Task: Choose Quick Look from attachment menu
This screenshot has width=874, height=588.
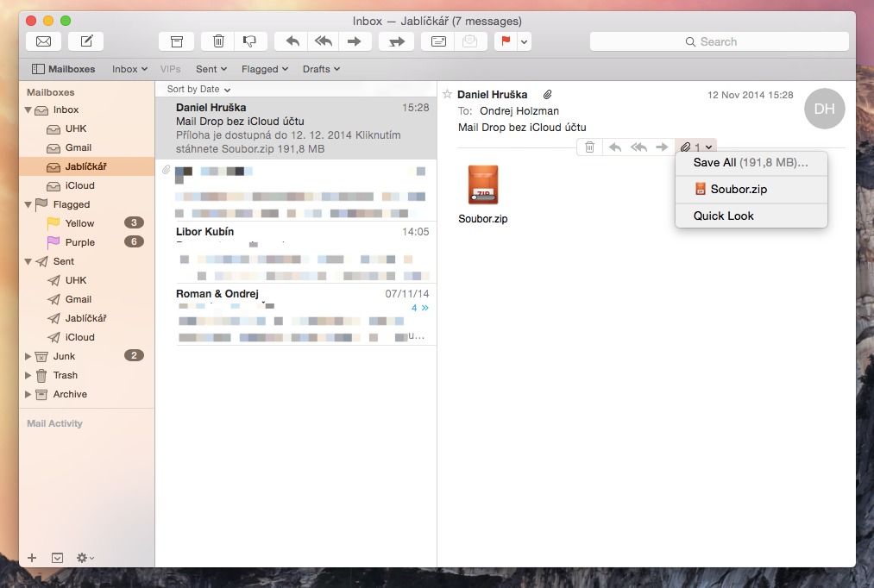Action: (x=723, y=216)
